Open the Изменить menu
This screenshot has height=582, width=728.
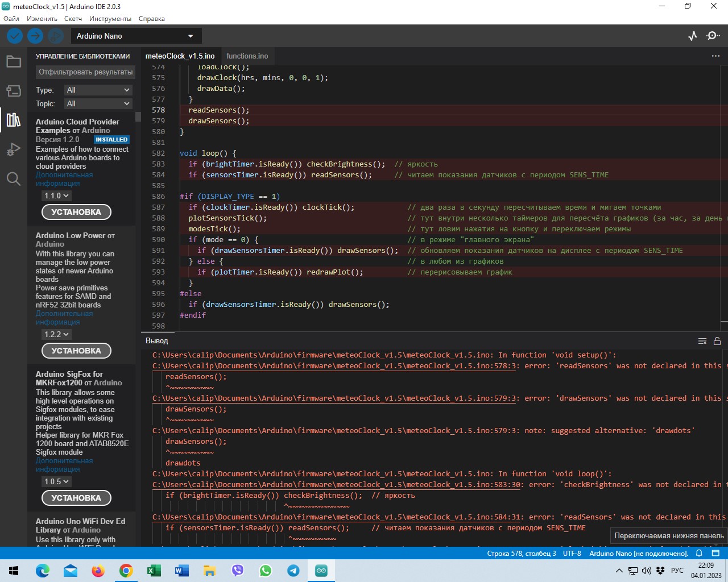tap(42, 19)
